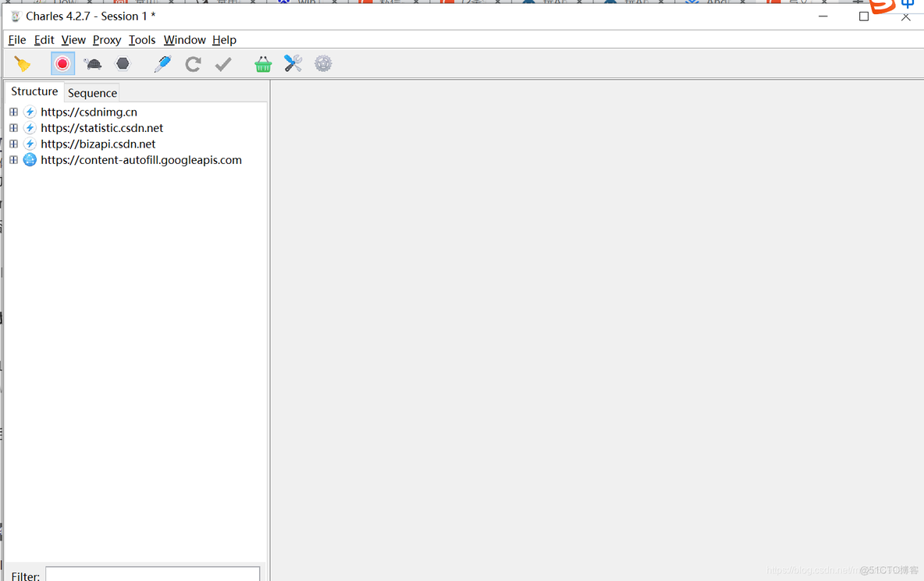The height and width of the screenshot is (581, 924).
Task: Expand the content-autofill.googleapis.com node
Action: pos(13,159)
